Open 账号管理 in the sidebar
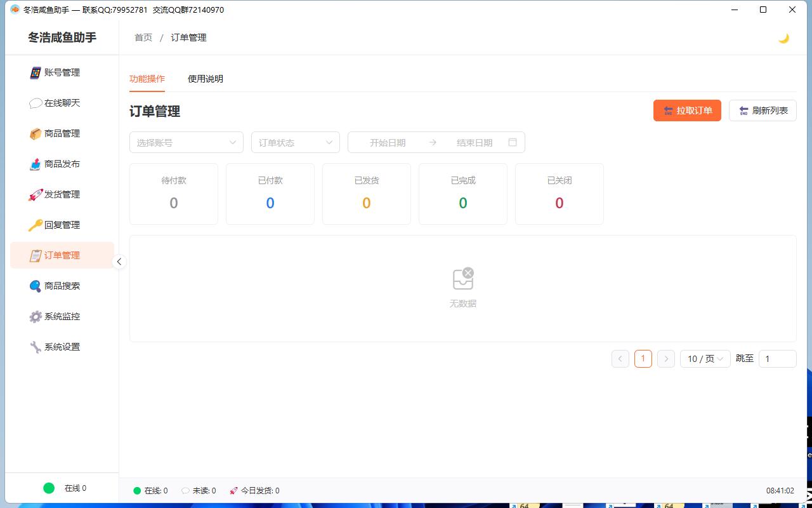 point(62,72)
